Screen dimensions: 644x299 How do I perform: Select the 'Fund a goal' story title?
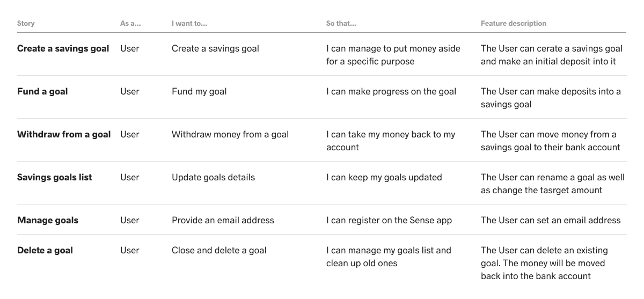click(42, 91)
